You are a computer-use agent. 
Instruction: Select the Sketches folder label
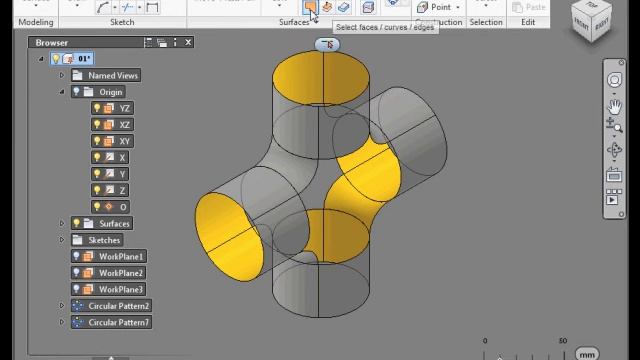tap(104, 240)
